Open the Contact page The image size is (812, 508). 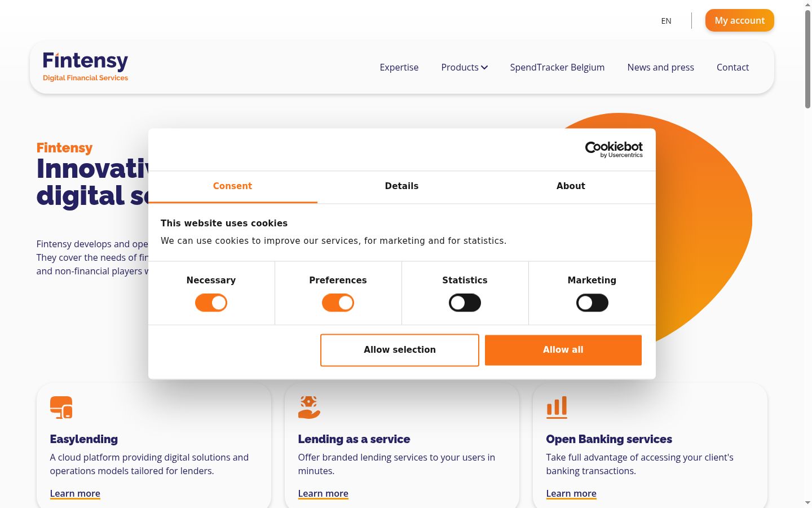[732, 67]
